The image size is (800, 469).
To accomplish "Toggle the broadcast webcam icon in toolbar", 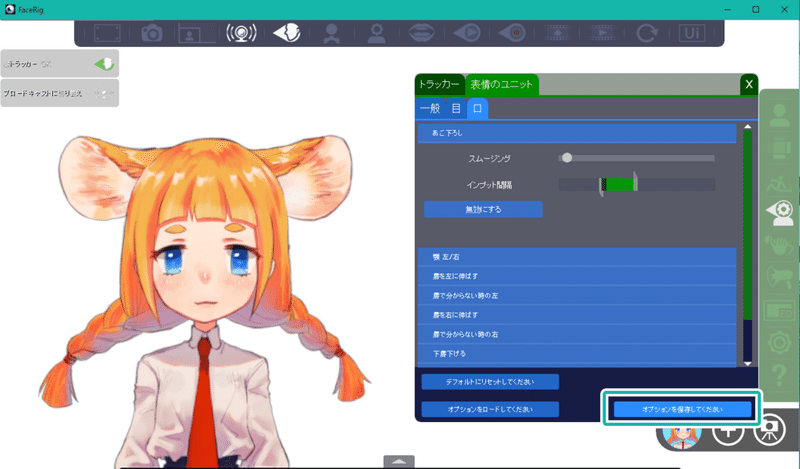I will click(241, 33).
